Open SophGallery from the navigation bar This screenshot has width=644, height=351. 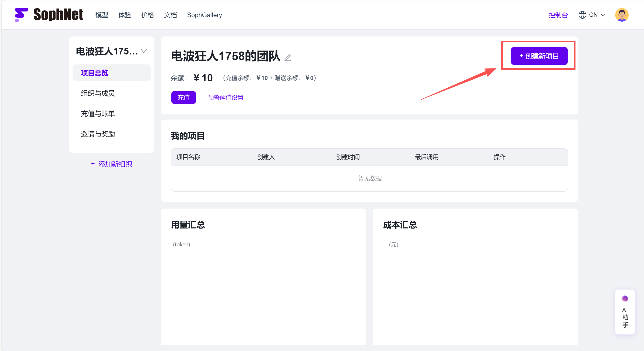pos(204,15)
